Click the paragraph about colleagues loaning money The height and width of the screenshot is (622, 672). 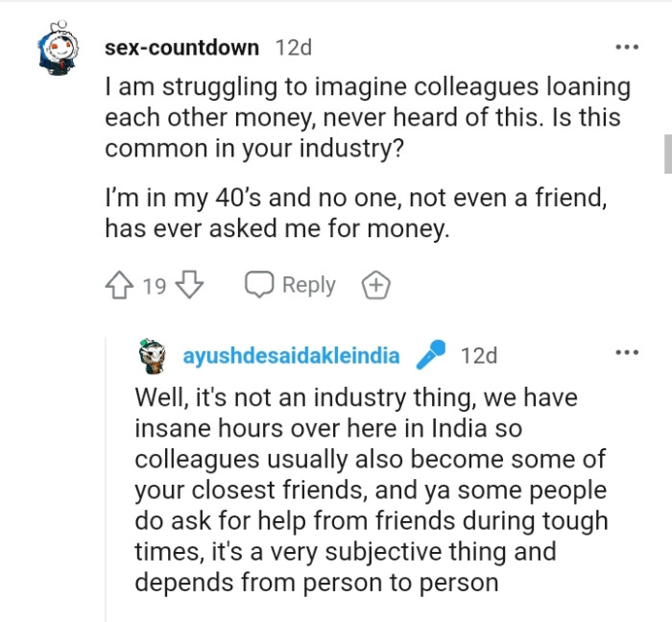coord(368,118)
